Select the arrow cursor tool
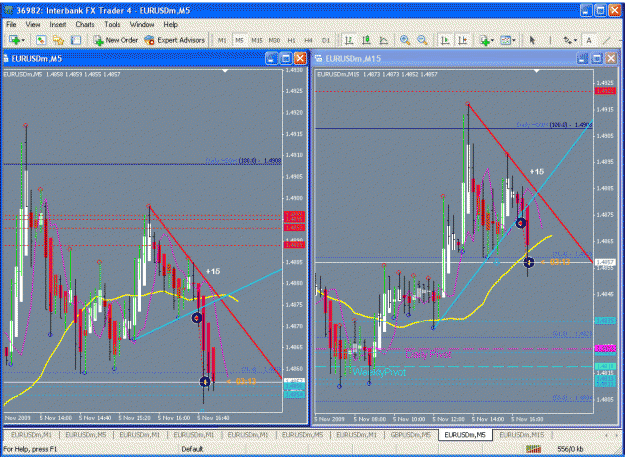 [x=532, y=40]
